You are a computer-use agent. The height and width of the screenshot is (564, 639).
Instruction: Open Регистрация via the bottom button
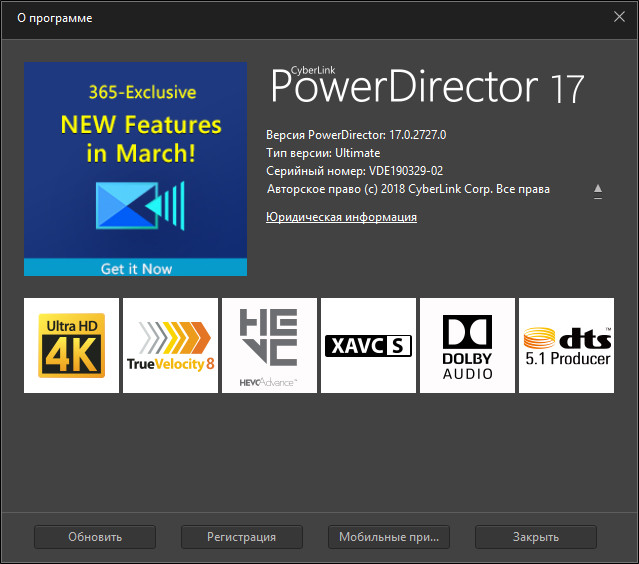tap(241, 537)
